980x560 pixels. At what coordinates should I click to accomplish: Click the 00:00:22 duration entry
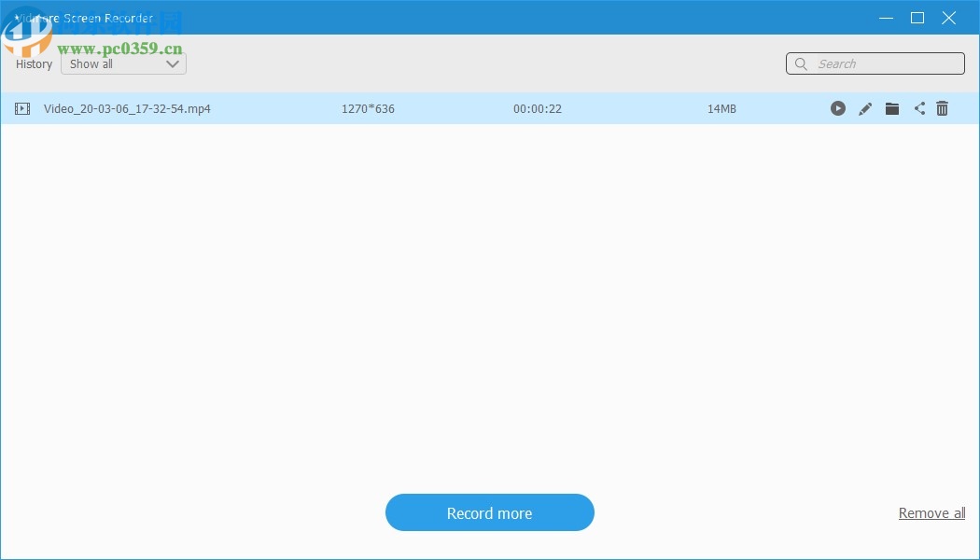pos(538,108)
